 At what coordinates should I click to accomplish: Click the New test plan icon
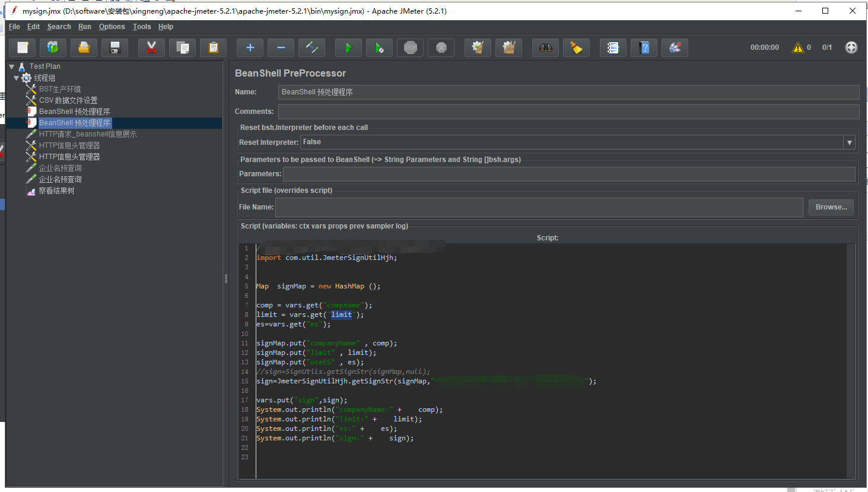(x=23, y=47)
